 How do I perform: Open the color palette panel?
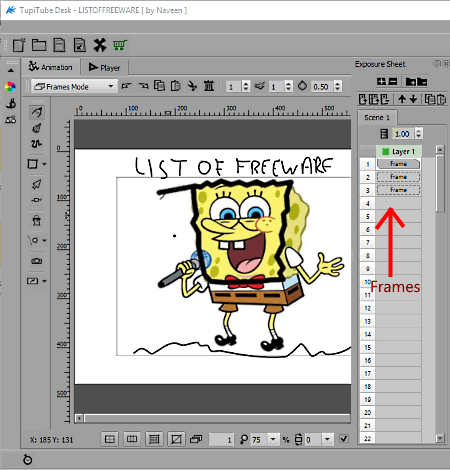10,87
